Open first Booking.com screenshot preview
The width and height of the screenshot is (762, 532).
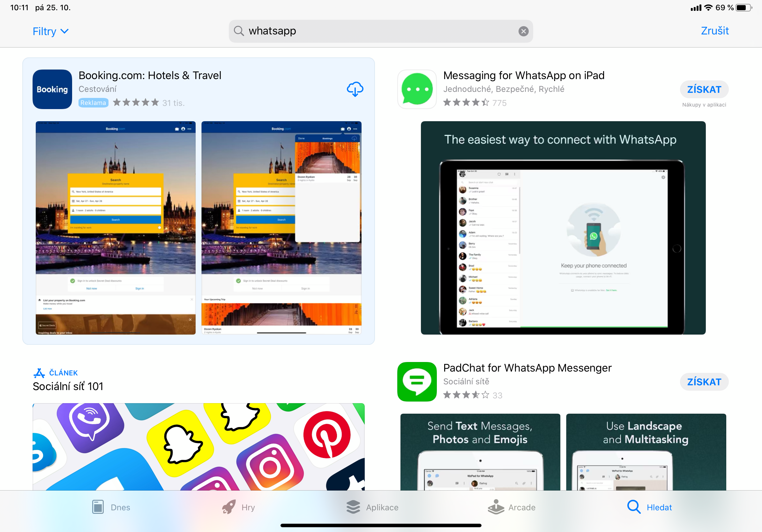point(116,227)
